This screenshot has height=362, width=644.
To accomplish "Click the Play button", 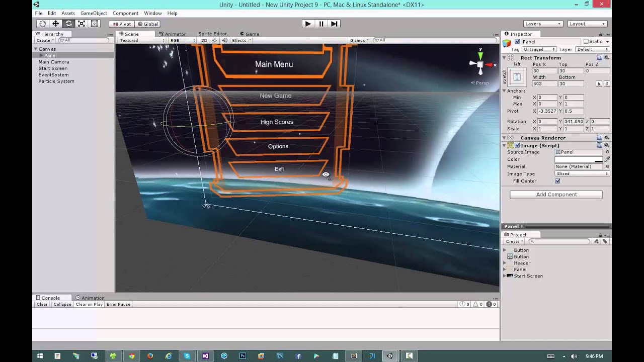I will pyautogui.click(x=308, y=24).
